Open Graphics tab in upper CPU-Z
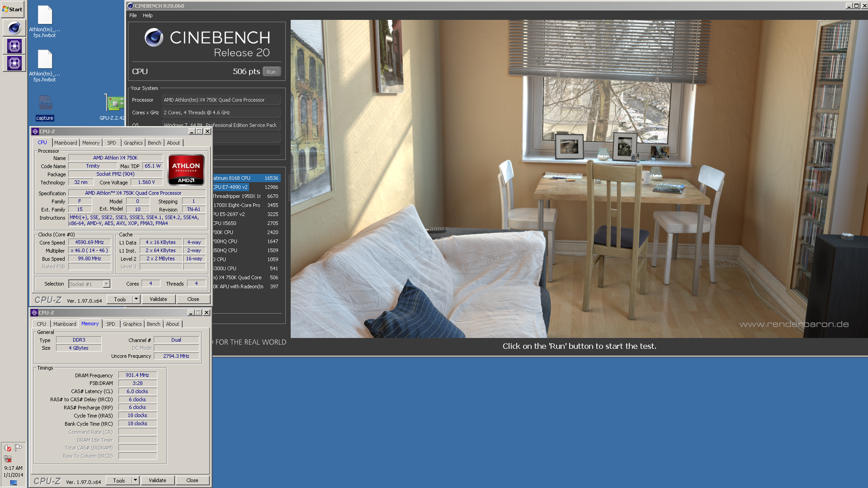The image size is (868, 488). 133,143
